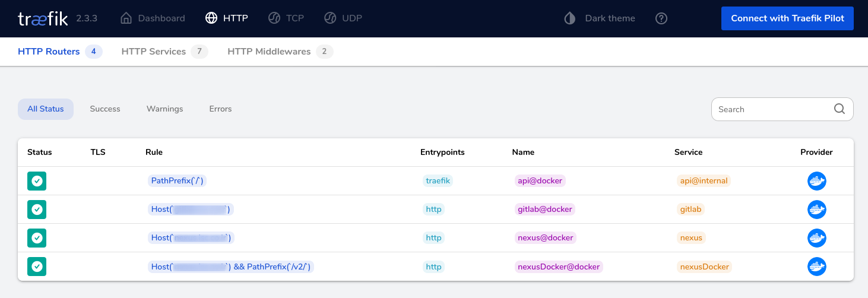Click success status icon for api@docker row

pyautogui.click(x=37, y=181)
